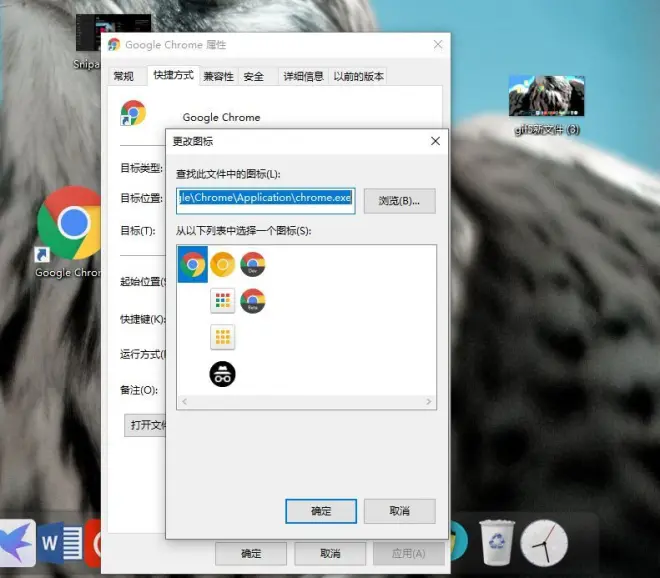
Task: Launch Word from the dock
Action: pyautogui.click(x=60, y=543)
